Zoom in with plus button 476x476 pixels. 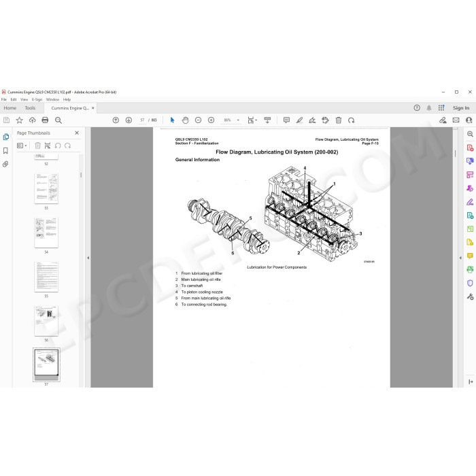[x=211, y=120]
